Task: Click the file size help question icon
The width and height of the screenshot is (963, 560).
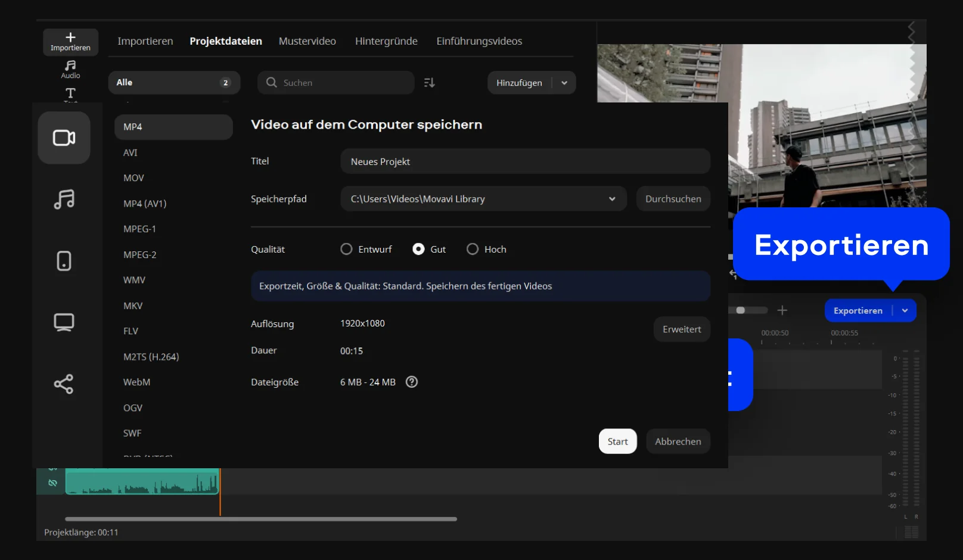Action: 411,382
